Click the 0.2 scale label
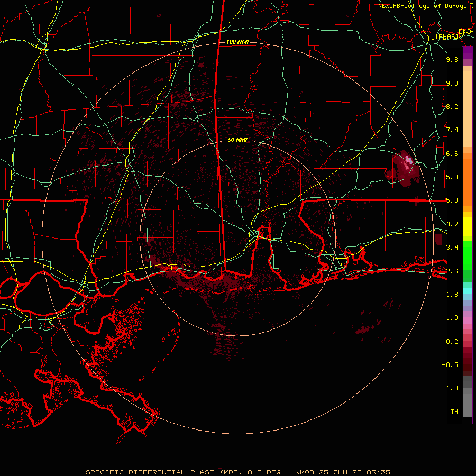The width and height of the screenshot is (476, 476). coord(452,341)
